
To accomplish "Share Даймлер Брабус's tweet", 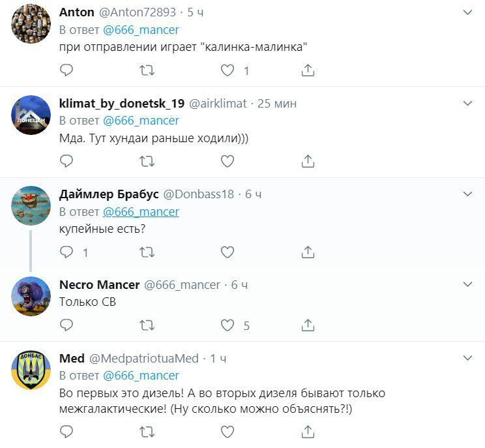I will pos(309,252).
